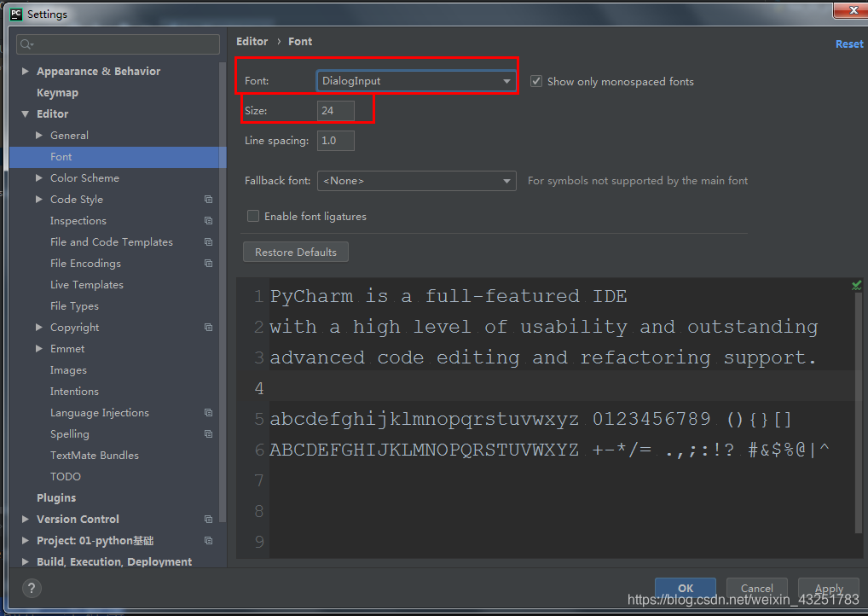The width and height of the screenshot is (868, 616).
Task: Click the project-level icon beside Version Control
Action: 208,519
